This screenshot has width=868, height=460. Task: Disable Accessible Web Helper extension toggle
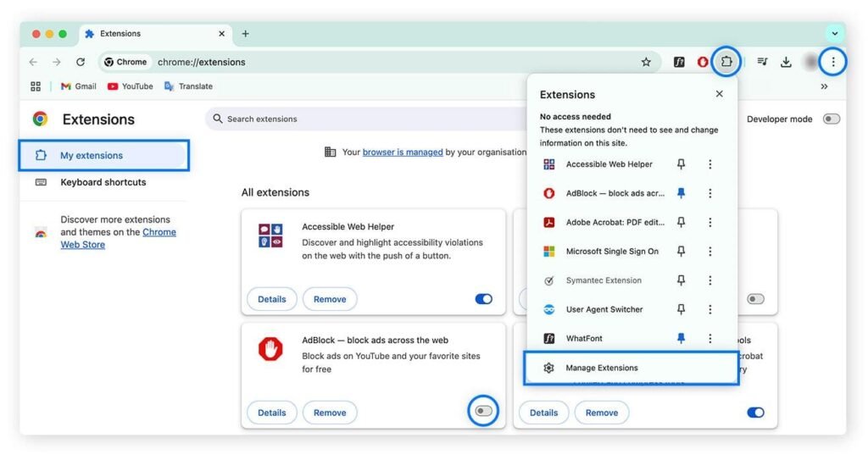click(483, 299)
